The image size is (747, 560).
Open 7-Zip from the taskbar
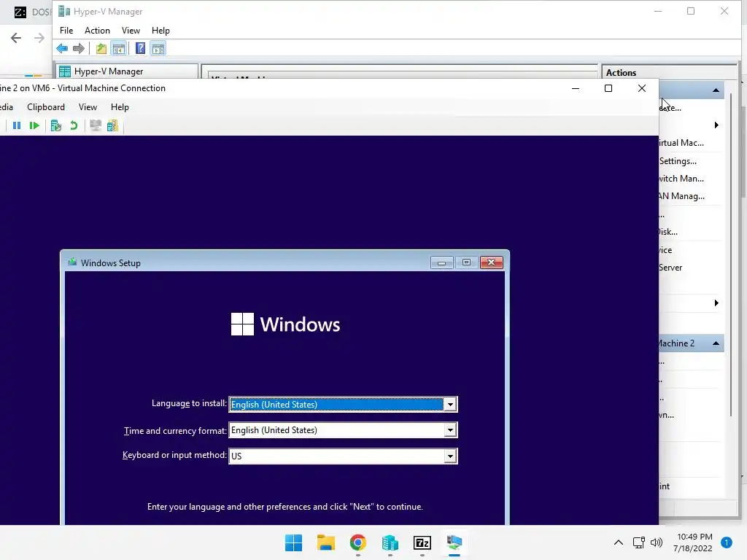422,542
